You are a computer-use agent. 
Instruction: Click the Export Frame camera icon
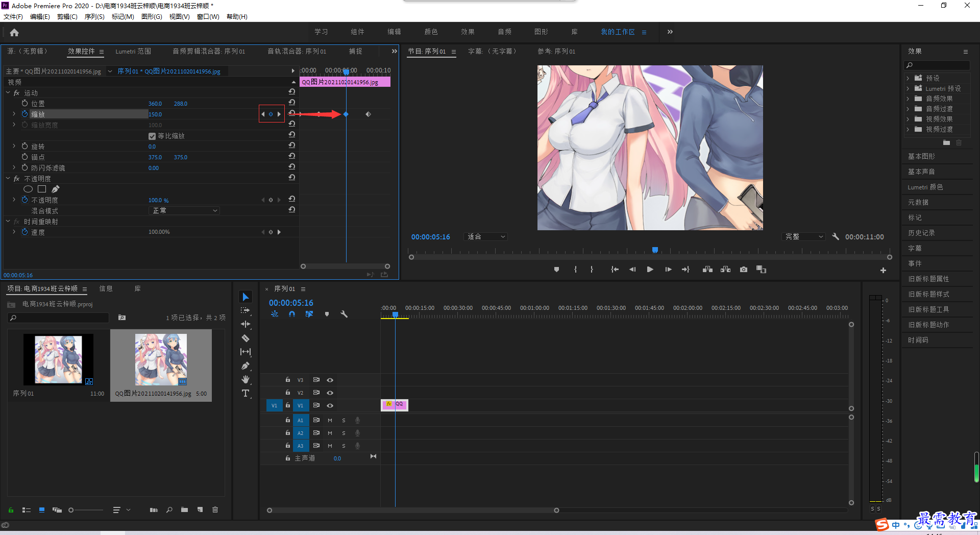coord(744,270)
